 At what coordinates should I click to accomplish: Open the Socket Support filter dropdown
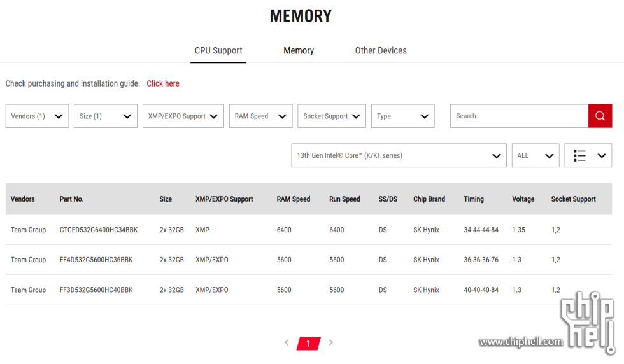[332, 116]
